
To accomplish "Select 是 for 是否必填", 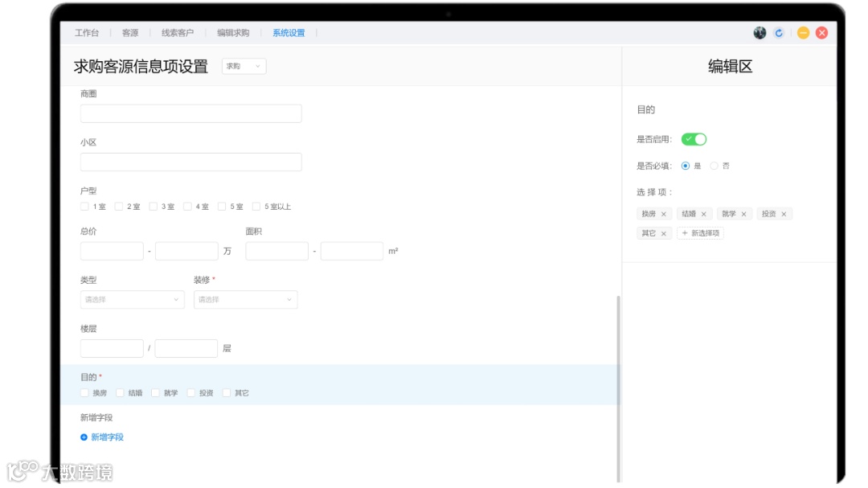I will [686, 166].
